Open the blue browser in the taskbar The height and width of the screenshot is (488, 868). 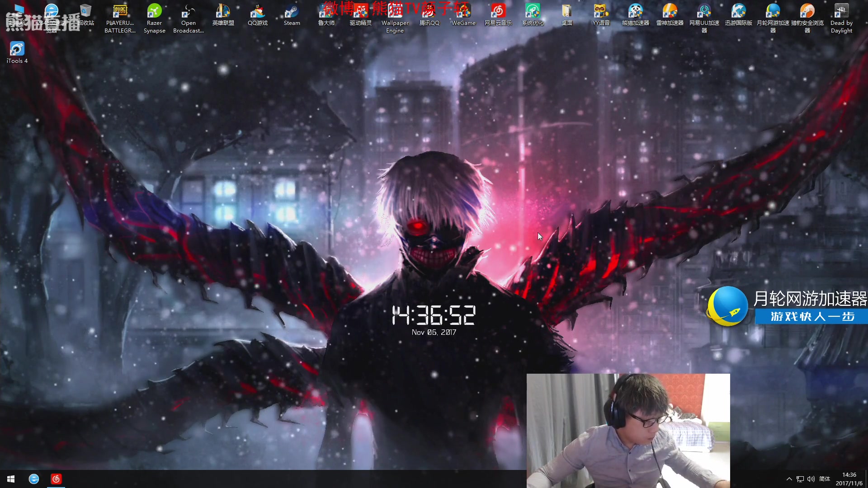pyautogui.click(x=34, y=479)
